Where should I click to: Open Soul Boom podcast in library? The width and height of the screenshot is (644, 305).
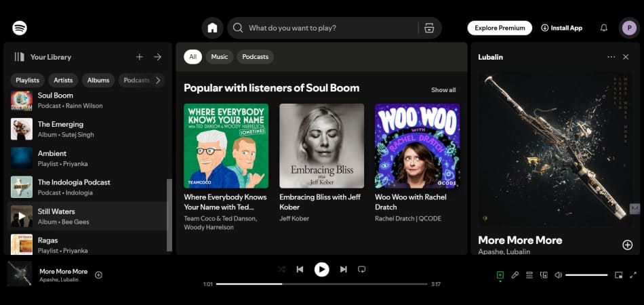[87, 100]
